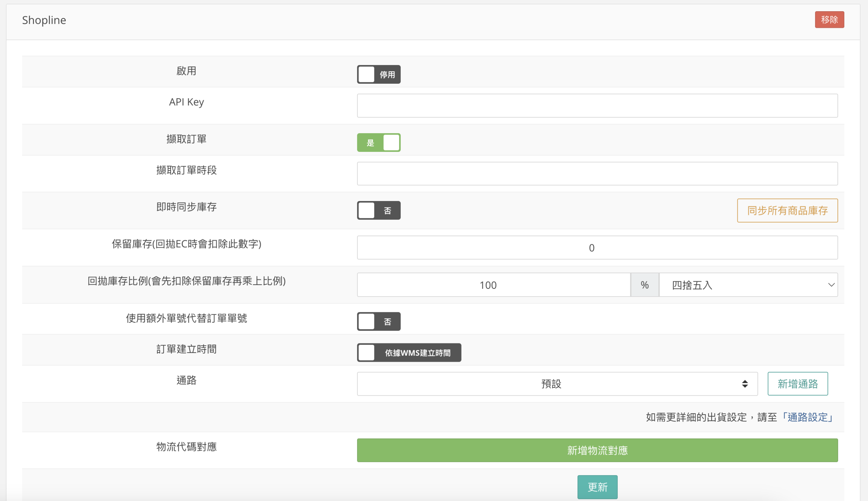The width and height of the screenshot is (868, 501).
Task: Toggle the 啟用 switch showing 停用
Action: (x=379, y=74)
